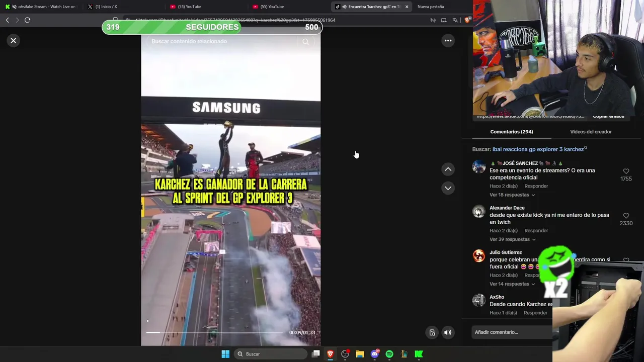Reply to AxSho's comment via 'Responder'
644x362 pixels.
pyautogui.click(x=535, y=313)
